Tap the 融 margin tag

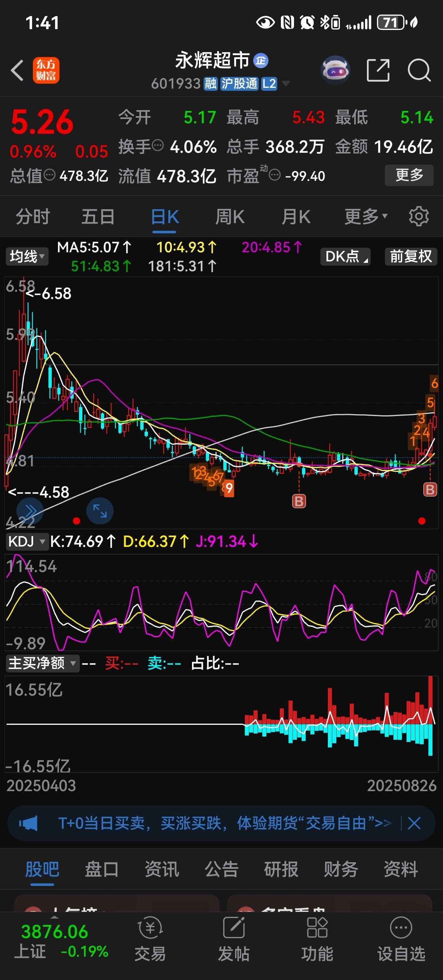pyautogui.click(x=211, y=83)
